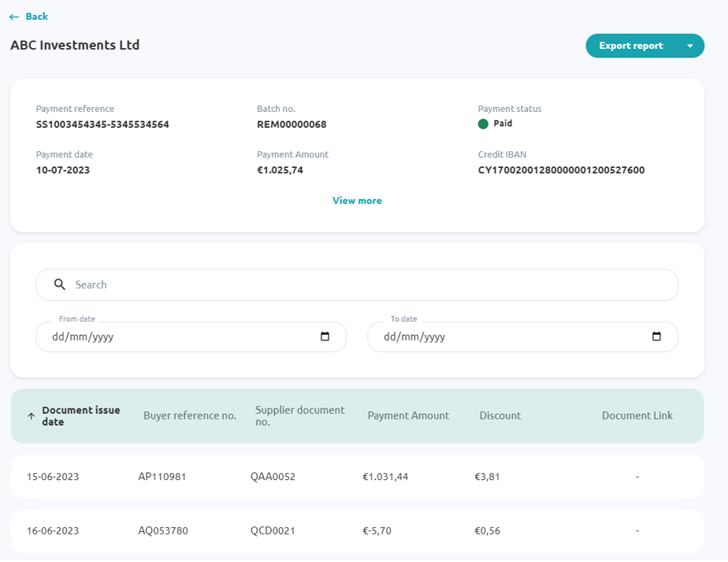Open the To date calendar picker

tap(656, 337)
